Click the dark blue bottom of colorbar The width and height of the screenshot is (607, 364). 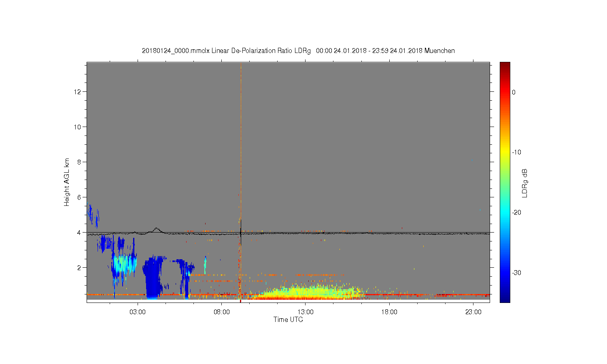coord(505,297)
